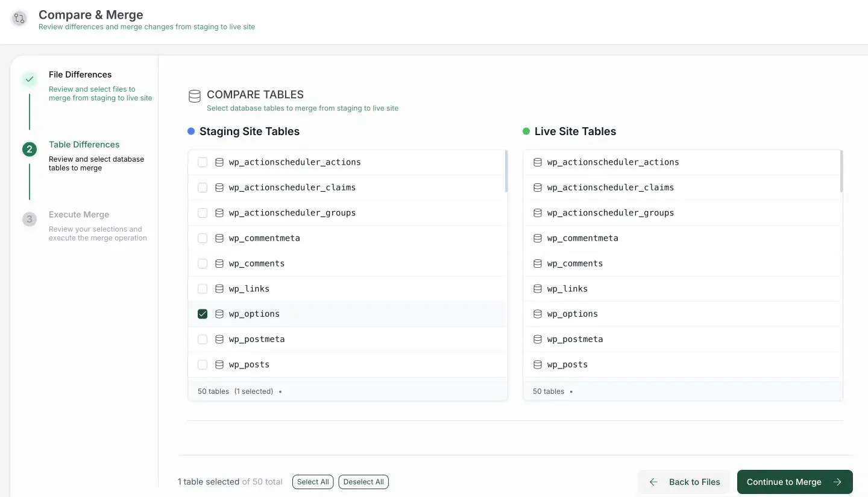Open Table Differences step
868x497 pixels.
tap(84, 145)
